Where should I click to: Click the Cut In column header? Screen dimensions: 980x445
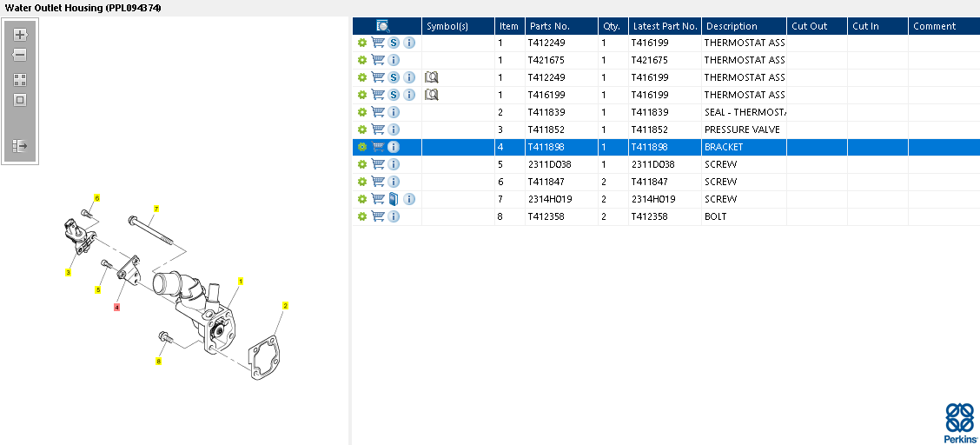coord(877,26)
